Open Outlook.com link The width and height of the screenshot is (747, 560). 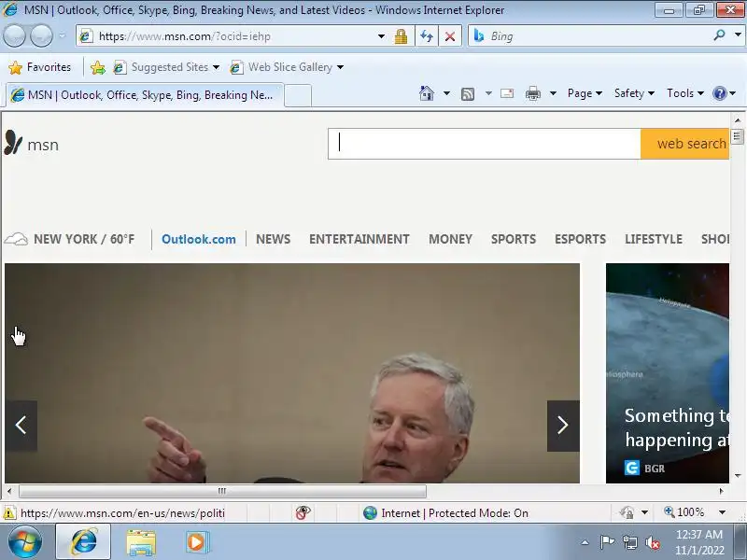coord(199,239)
